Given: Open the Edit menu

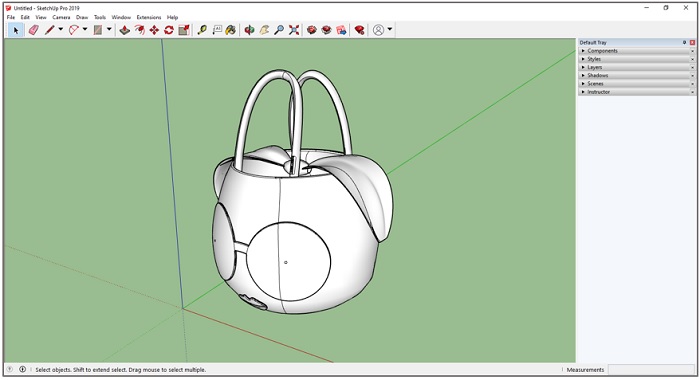Looking at the screenshot, I should [25, 17].
